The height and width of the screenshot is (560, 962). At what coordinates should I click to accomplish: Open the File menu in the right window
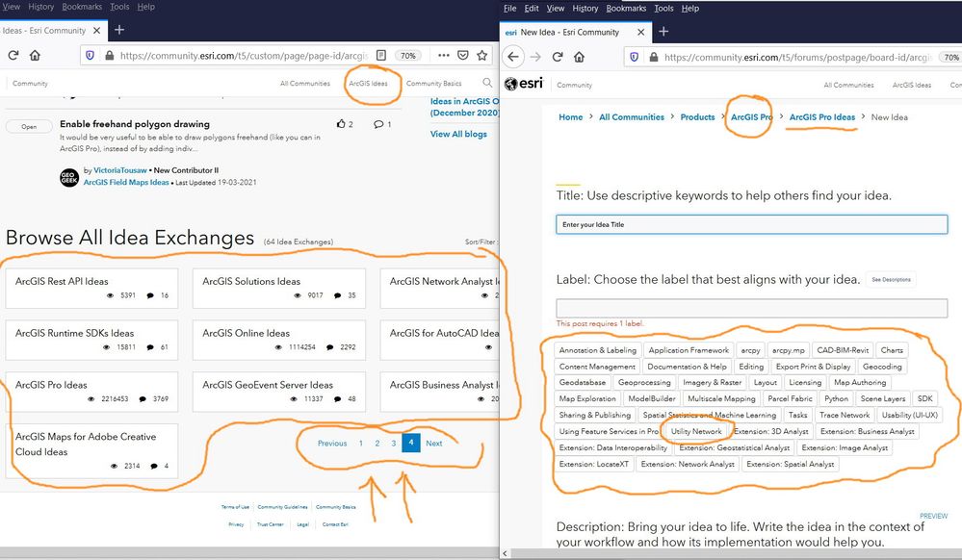[x=509, y=8]
